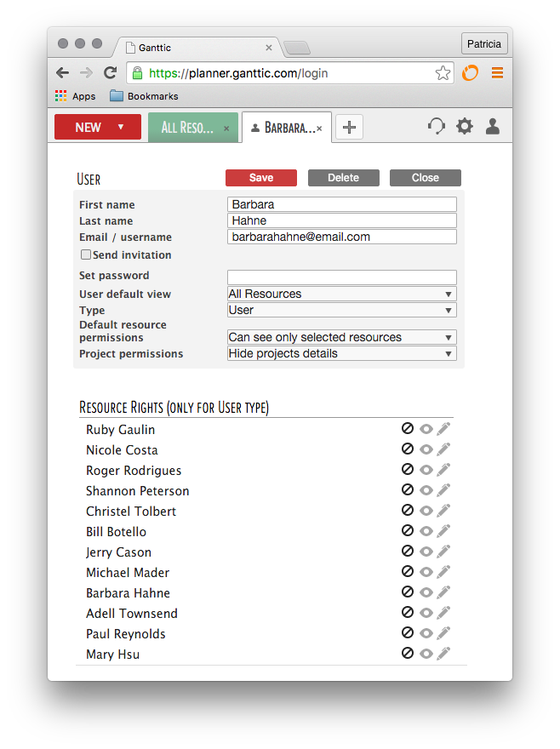The image size is (560, 749).
Task: Close the Barbara tab
Action: 319,129
